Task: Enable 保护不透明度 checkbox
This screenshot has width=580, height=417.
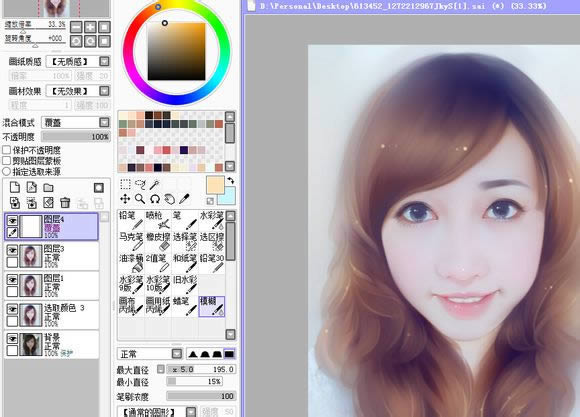Action: coord(6,150)
